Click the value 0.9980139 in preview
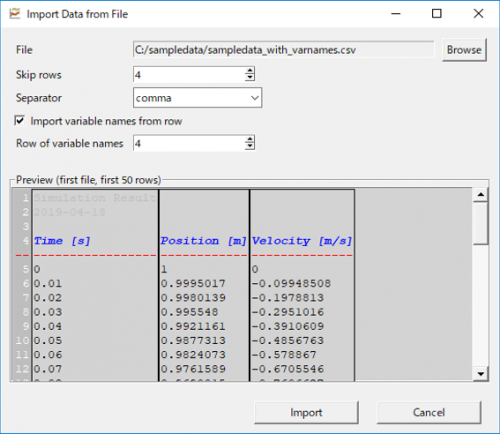Image resolution: width=500 pixels, height=434 pixels. (193, 298)
